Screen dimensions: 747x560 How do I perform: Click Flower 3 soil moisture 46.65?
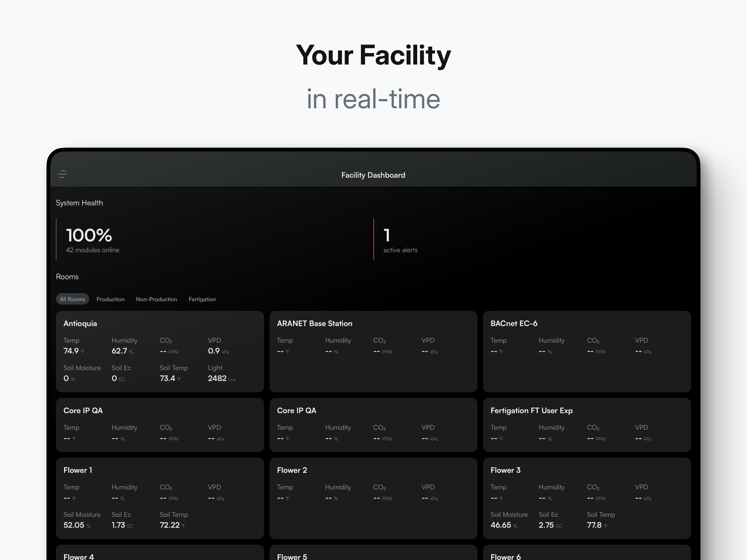pos(501,525)
